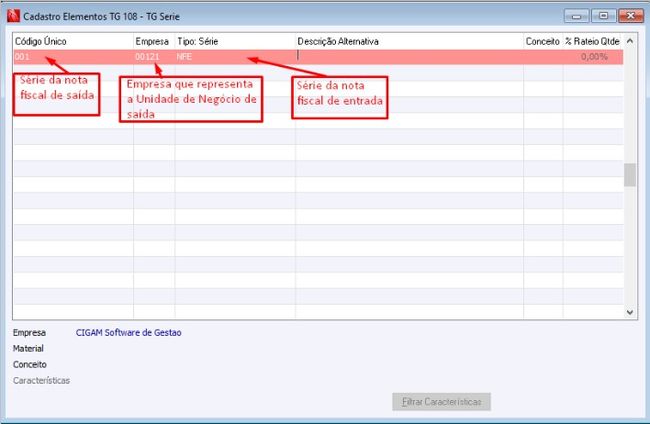This screenshot has height=424, width=650.
Task: Click the Empresa column header
Action: click(x=154, y=41)
